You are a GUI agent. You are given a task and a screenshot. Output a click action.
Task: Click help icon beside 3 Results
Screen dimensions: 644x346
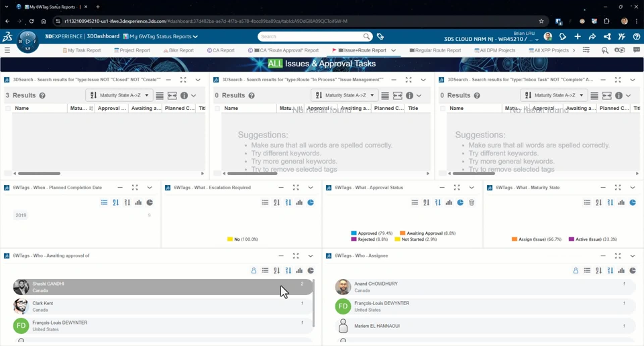point(42,95)
